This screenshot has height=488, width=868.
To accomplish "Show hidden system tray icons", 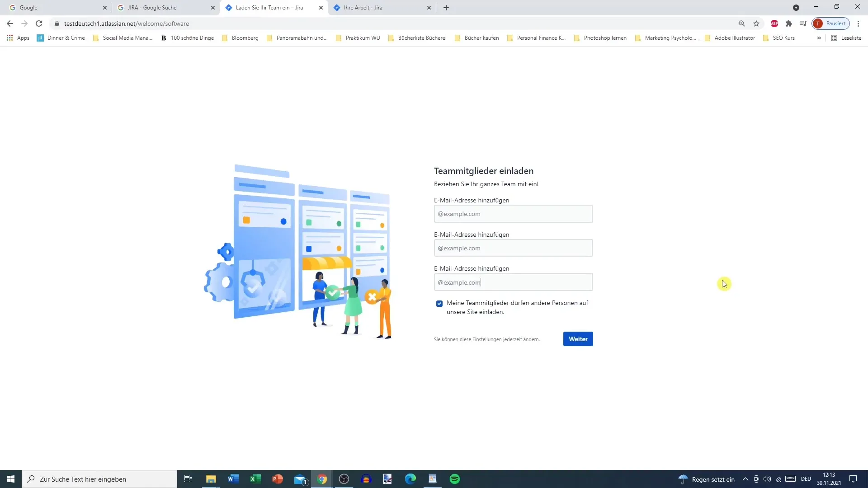I will pyautogui.click(x=745, y=479).
